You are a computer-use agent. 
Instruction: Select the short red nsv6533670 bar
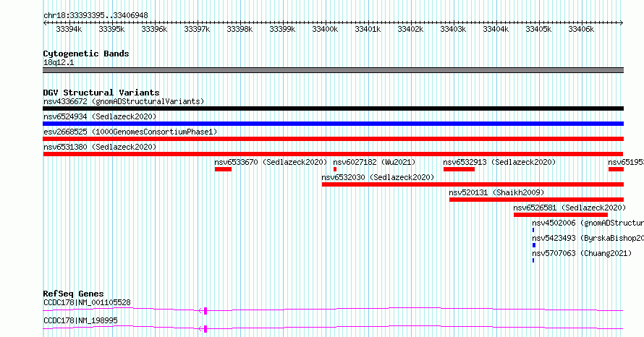click(x=223, y=169)
